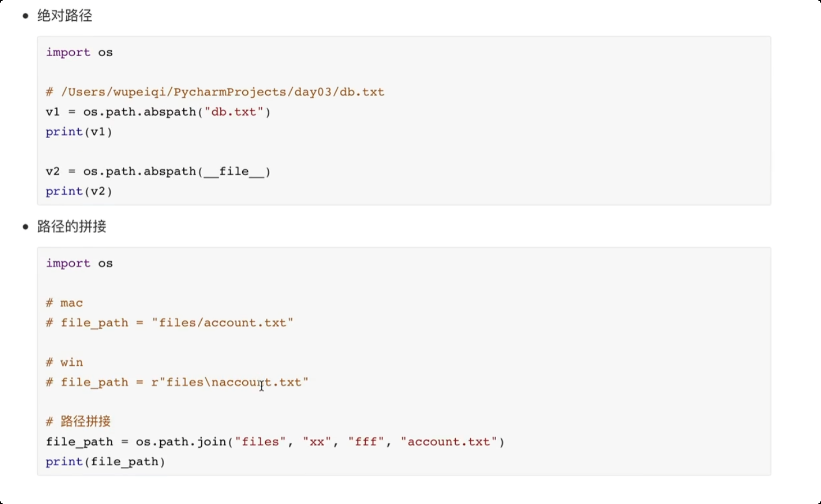Click the "files" argument in the join call
Image resolution: width=821 pixels, height=504 pixels.
[260, 442]
